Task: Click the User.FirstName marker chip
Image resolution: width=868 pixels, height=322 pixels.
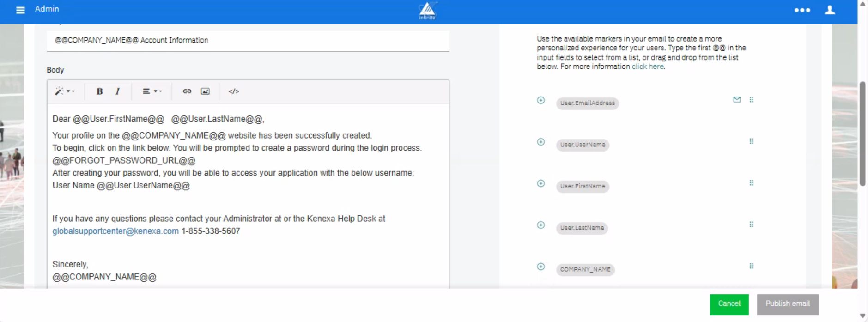Action: click(x=583, y=186)
